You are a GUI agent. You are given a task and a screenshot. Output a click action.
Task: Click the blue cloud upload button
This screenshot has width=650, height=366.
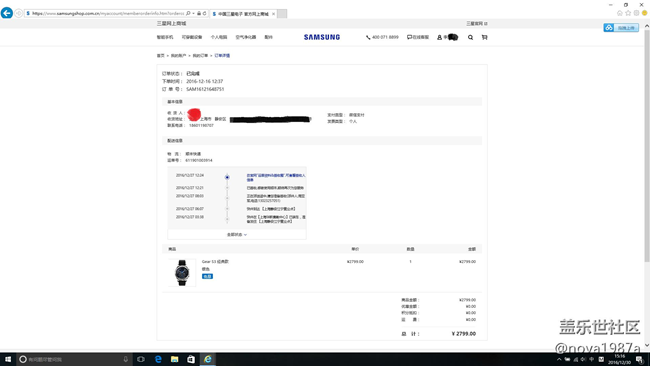click(621, 28)
